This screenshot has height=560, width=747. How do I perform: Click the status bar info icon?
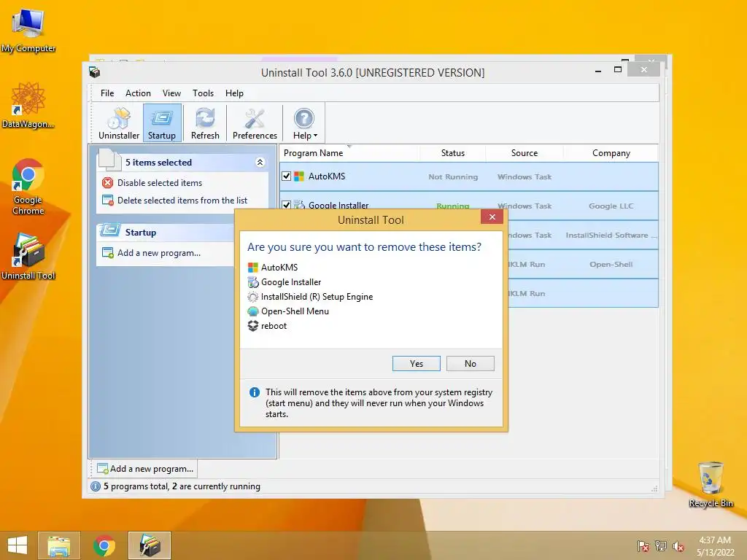point(96,486)
